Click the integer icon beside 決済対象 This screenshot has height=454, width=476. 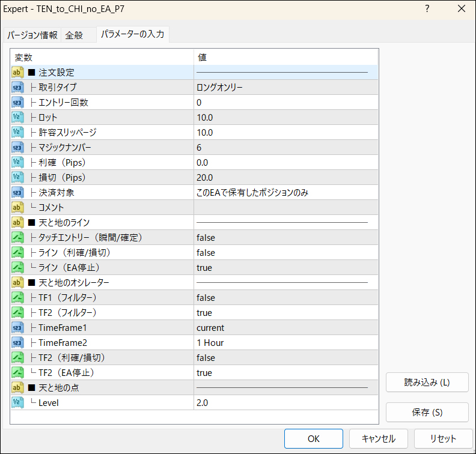(17, 193)
